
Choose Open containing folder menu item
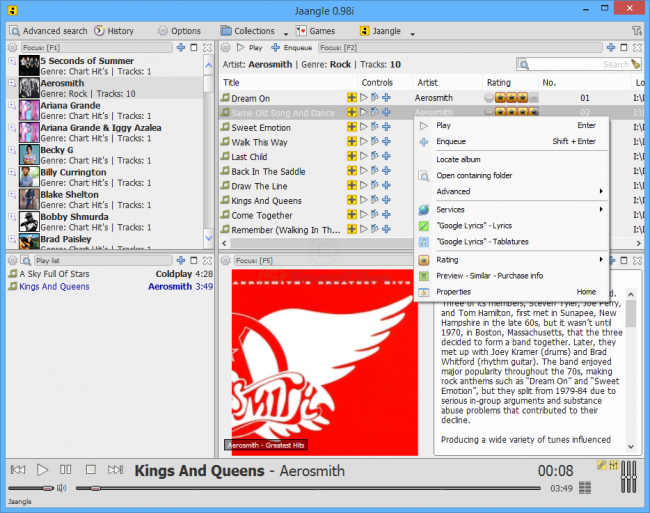pos(512,176)
